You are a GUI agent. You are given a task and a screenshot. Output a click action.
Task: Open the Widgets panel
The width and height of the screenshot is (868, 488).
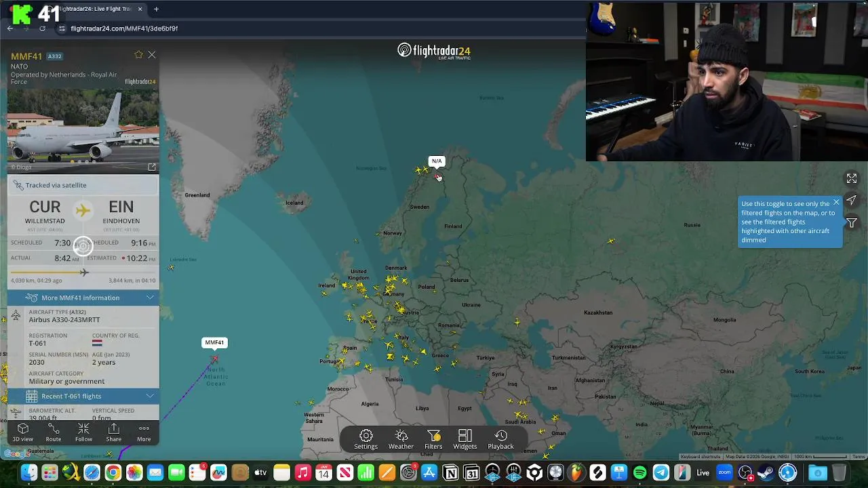coord(465,439)
